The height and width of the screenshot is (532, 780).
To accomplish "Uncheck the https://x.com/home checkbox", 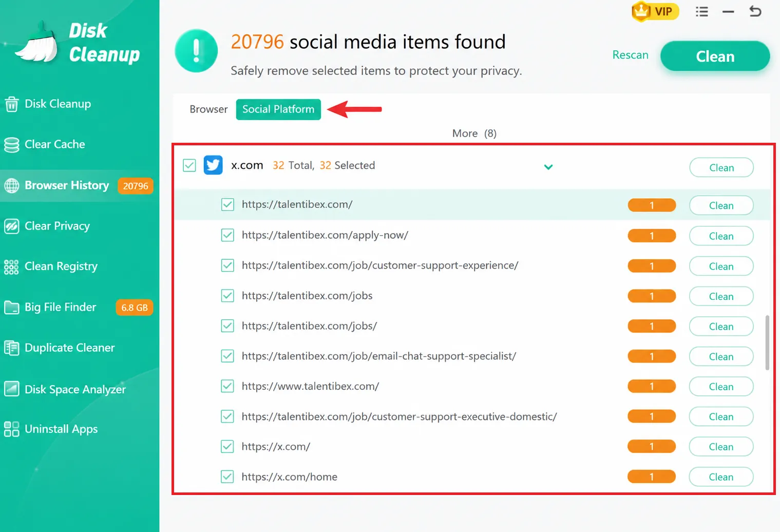I will click(x=227, y=477).
